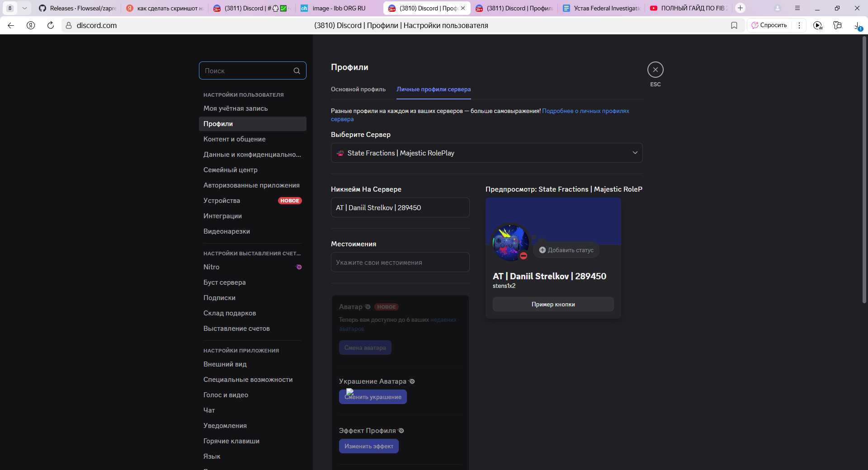Open Интеграции settings
868x470 pixels.
tap(252, 216)
